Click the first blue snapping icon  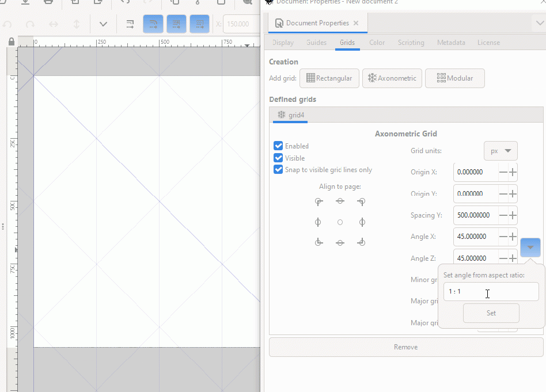[153, 24]
